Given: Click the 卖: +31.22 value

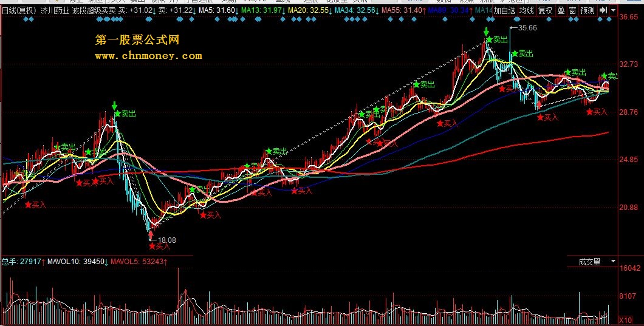Looking at the screenshot, I should (x=176, y=10).
